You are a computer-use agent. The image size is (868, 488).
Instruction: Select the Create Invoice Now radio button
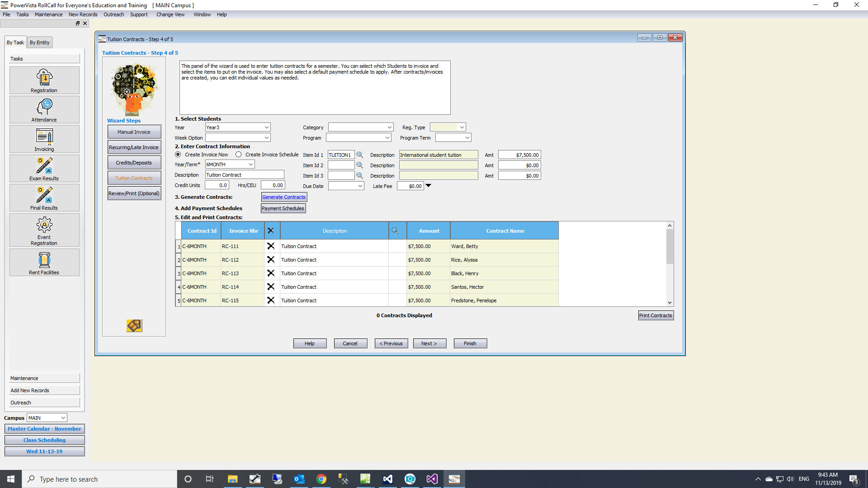click(x=178, y=155)
